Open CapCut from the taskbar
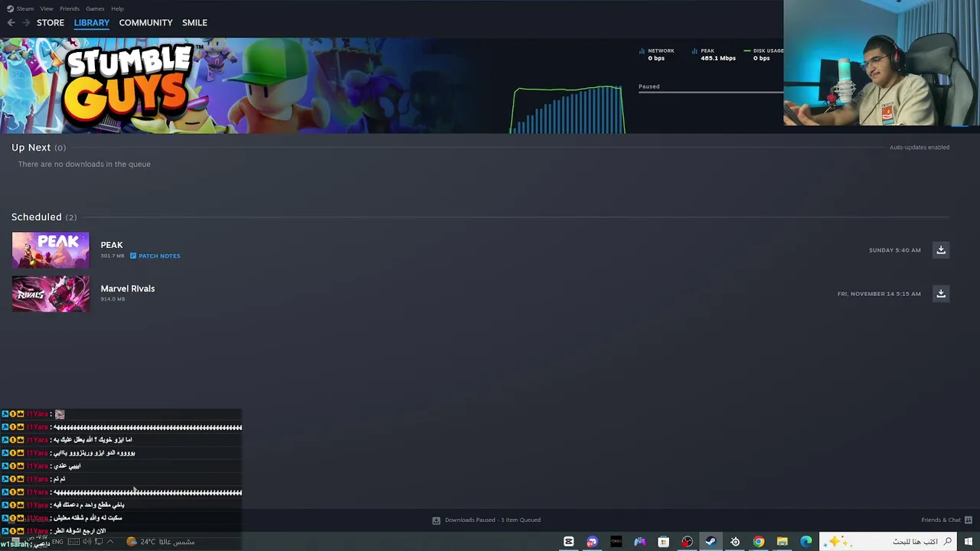The height and width of the screenshot is (551, 980). pyautogui.click(x=569, y=542)
